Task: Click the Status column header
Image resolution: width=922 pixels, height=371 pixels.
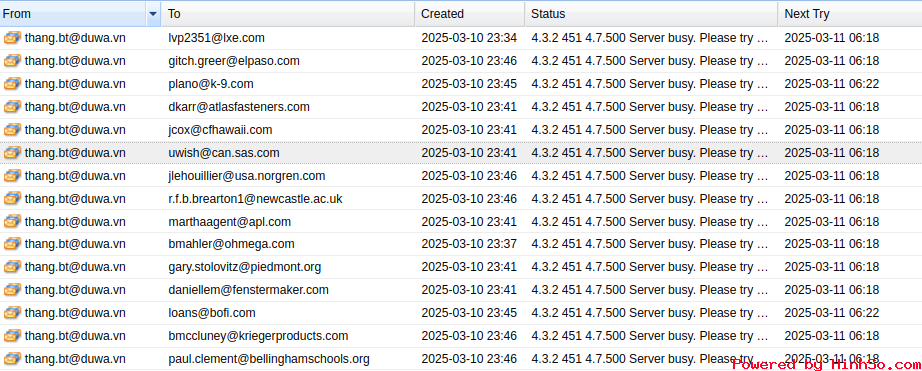Action: pos(651,14)
